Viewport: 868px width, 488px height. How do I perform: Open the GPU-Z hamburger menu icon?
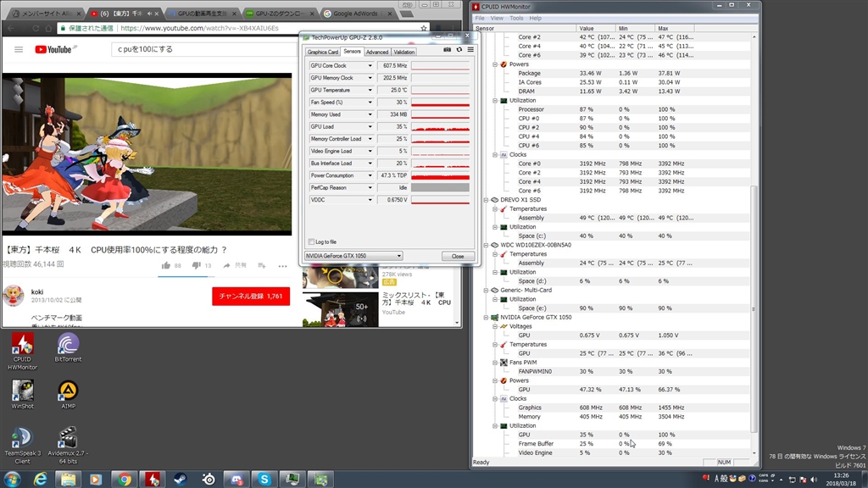470,50
